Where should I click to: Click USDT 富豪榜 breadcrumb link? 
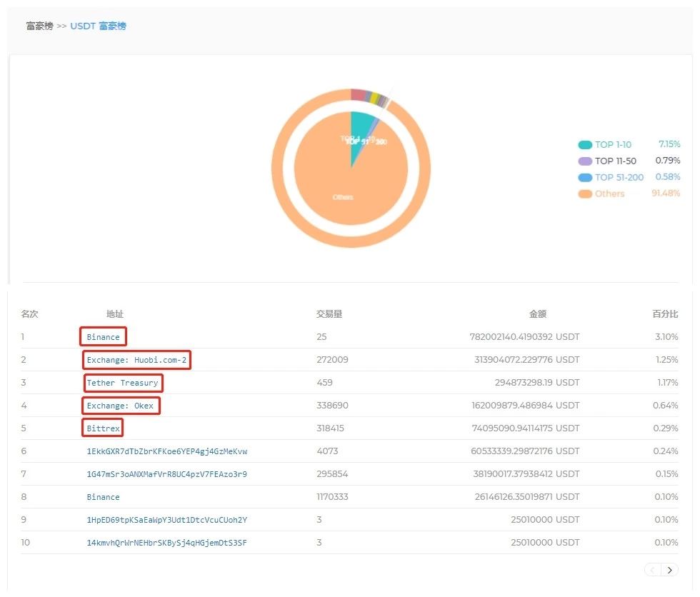99,26
